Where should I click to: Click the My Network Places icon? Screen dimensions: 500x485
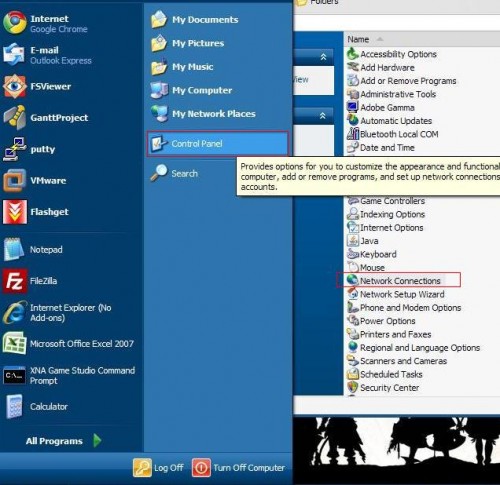(159, 113)
